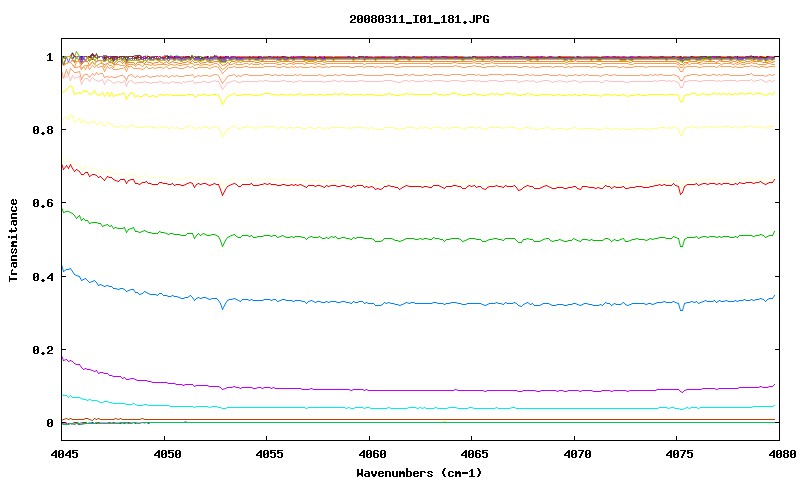Click the x-axis tick label 4065
800x480 pixels.
pos(472,453)
